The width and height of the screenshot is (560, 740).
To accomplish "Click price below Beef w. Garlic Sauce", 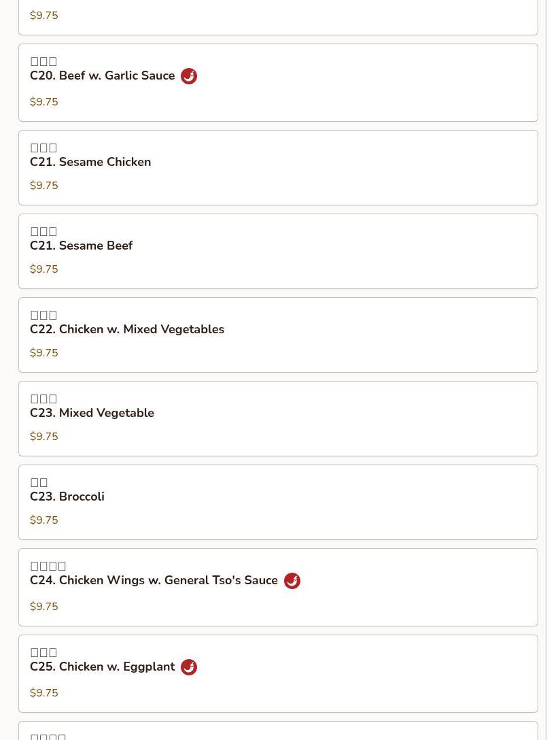I will tap(44, 101).
